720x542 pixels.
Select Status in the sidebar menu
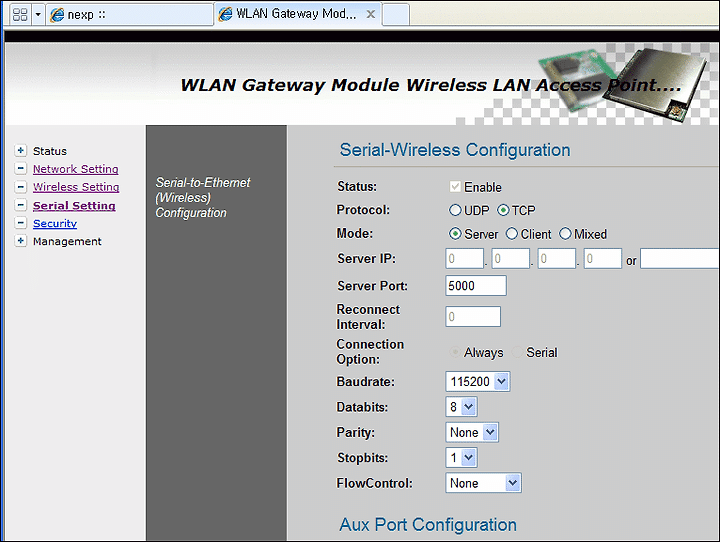pos(50,151)
